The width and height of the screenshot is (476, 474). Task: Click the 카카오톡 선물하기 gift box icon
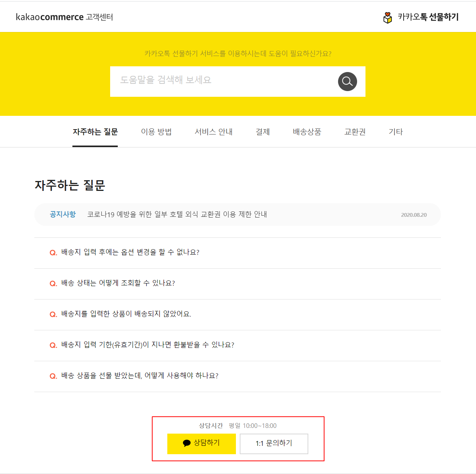pyautogui.click(x=388, y=18)
